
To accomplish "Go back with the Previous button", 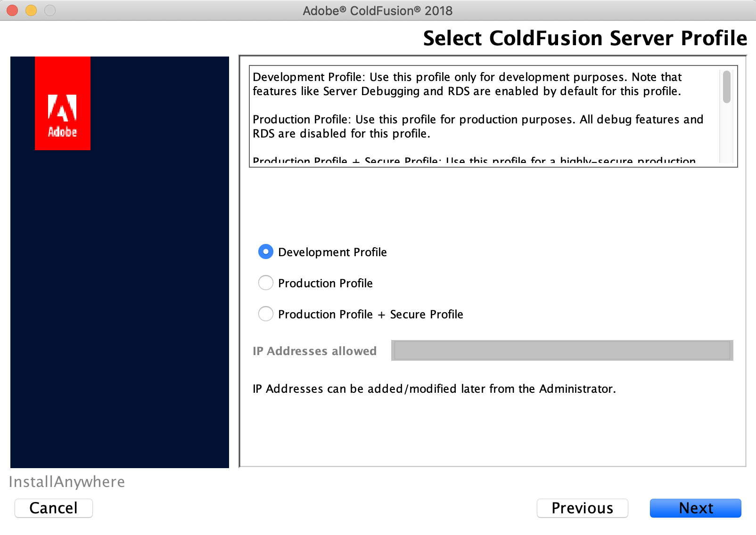I will tap(582, 508).
